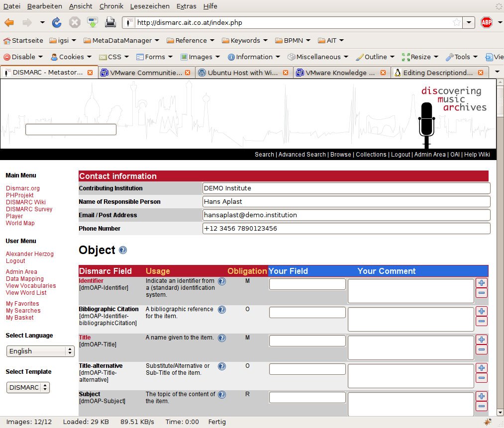Open help icon next to Object heading
Screen dimensions: 504x428
(x=123, y=250)
